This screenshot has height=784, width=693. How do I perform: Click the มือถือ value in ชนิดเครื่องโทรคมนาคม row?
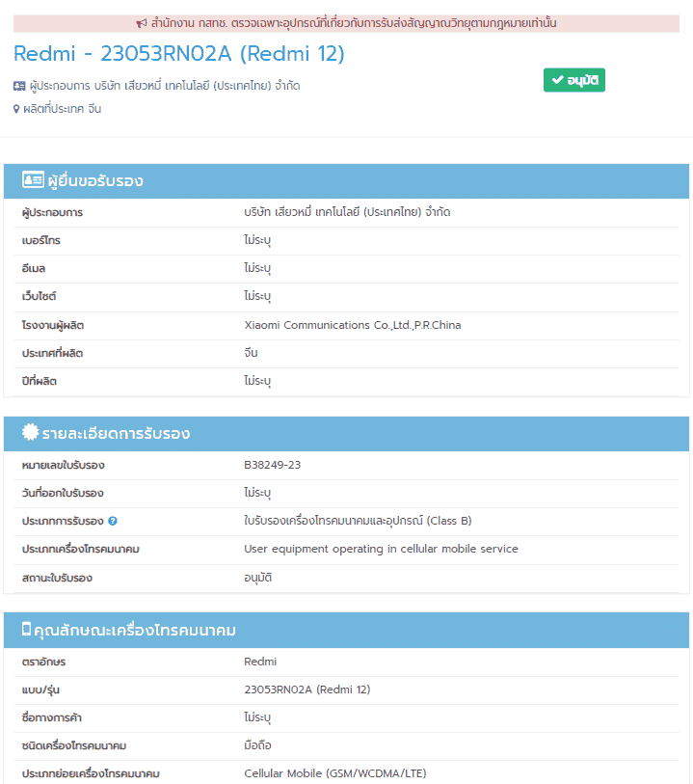tap(257, 745)
